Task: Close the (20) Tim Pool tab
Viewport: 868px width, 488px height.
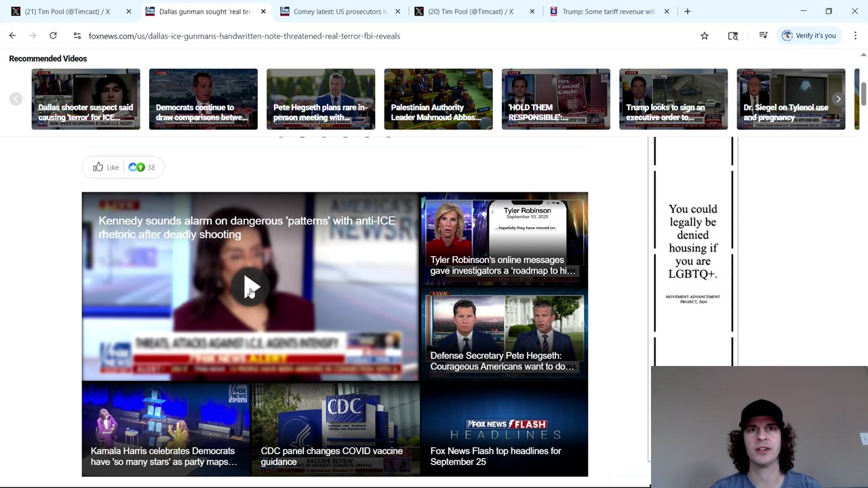Action: (532, 12)
